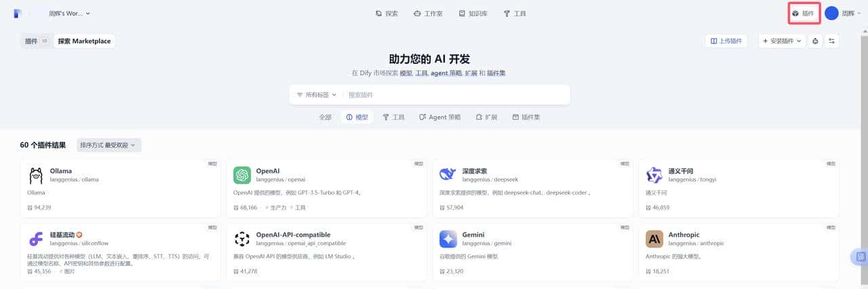Click the 深度求索 whale icon
The image size is (868, 289).
[x=448, y=175]
